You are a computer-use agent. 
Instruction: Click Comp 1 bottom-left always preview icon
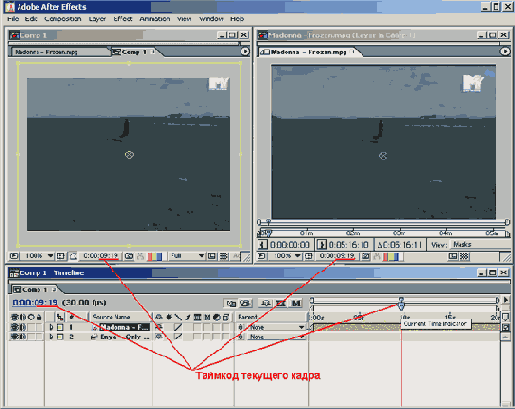tap(14, 256)
